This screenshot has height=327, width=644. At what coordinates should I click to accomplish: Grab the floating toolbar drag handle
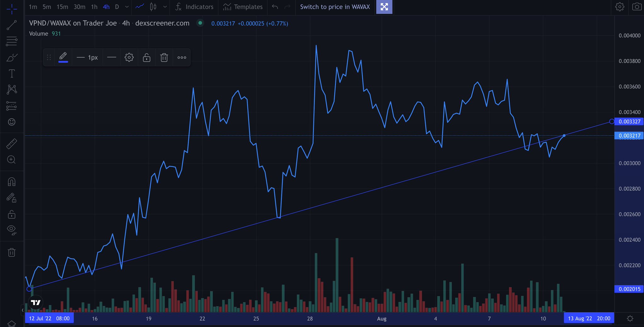(49, 57)
